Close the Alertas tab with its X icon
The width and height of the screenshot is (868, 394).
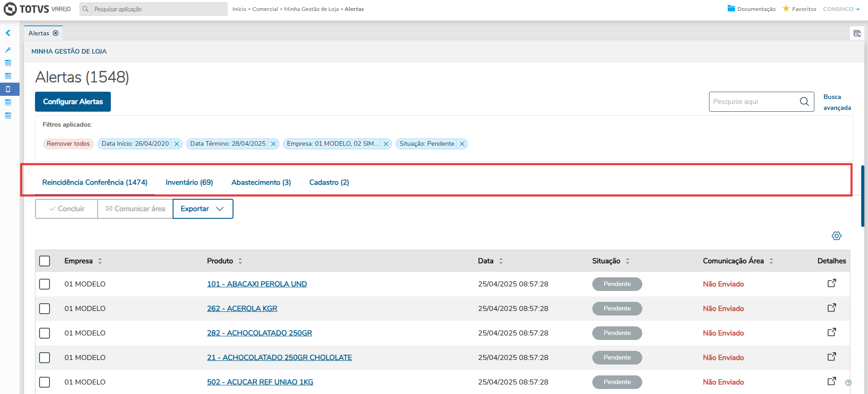click(55, 33)
